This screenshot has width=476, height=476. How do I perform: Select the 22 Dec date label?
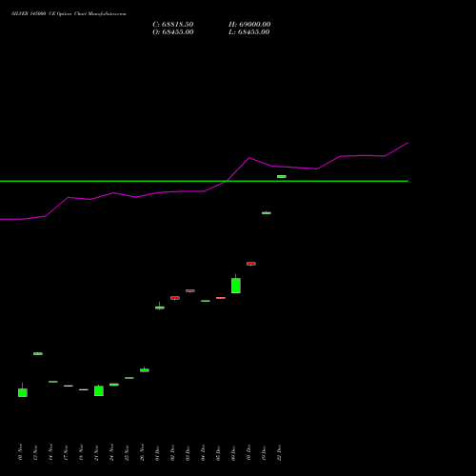coord(279,452)
